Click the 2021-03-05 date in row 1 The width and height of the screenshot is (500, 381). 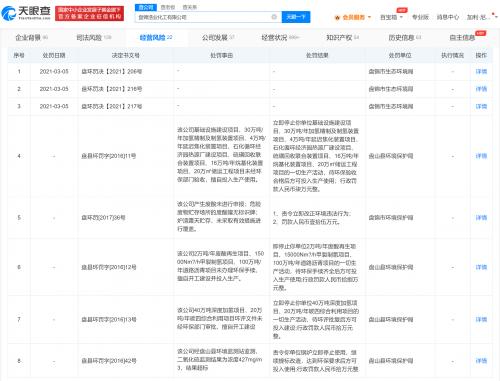point(54,71)
